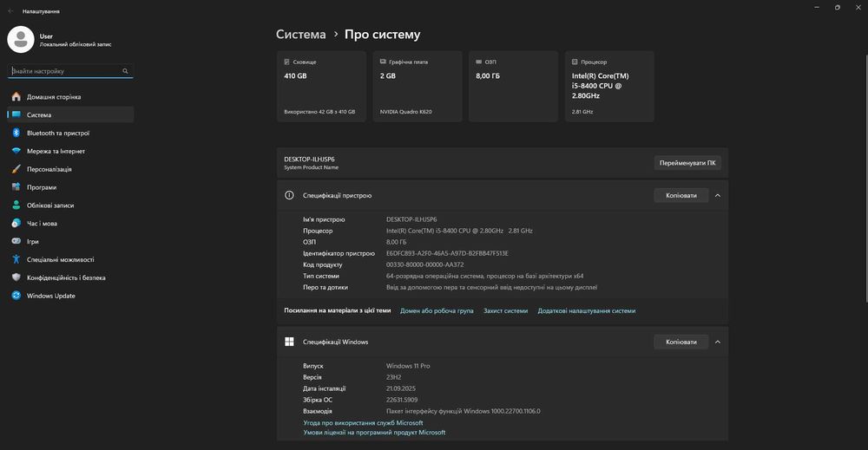This screenshot has width=868, height=450.
Task: Open the Програми section
Action: [41, 187]
